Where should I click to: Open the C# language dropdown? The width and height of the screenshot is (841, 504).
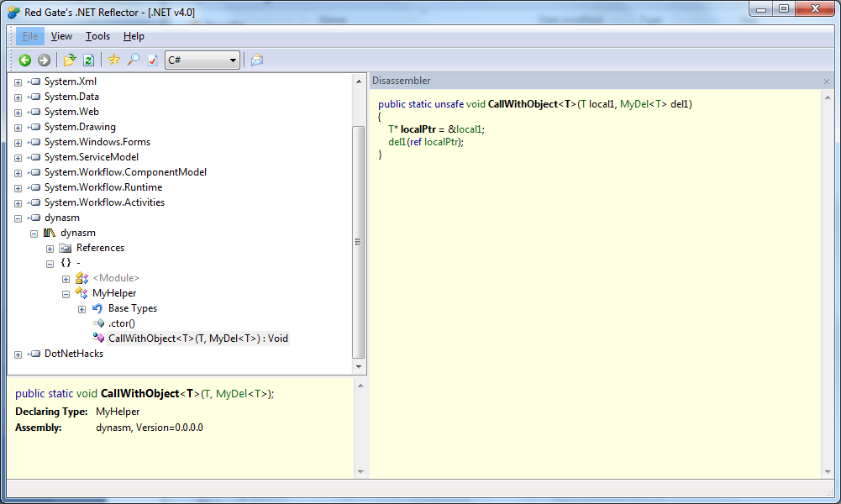[202, 60]
